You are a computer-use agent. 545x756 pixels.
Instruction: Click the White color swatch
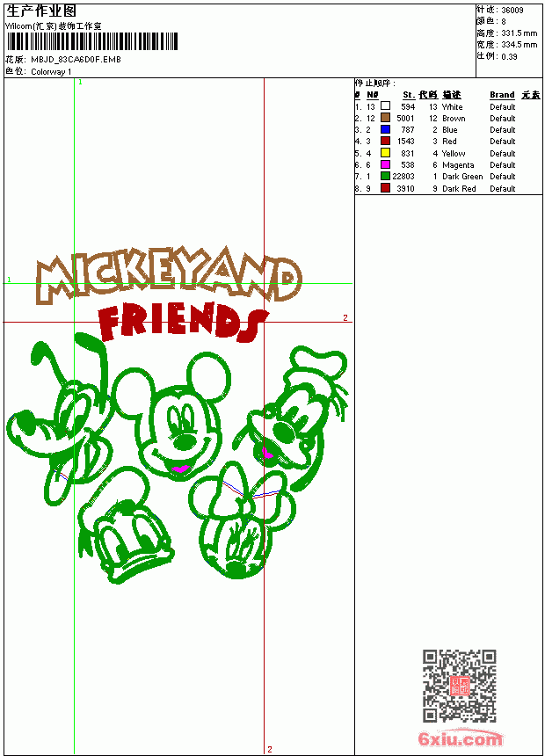click(x=385, y=105)
